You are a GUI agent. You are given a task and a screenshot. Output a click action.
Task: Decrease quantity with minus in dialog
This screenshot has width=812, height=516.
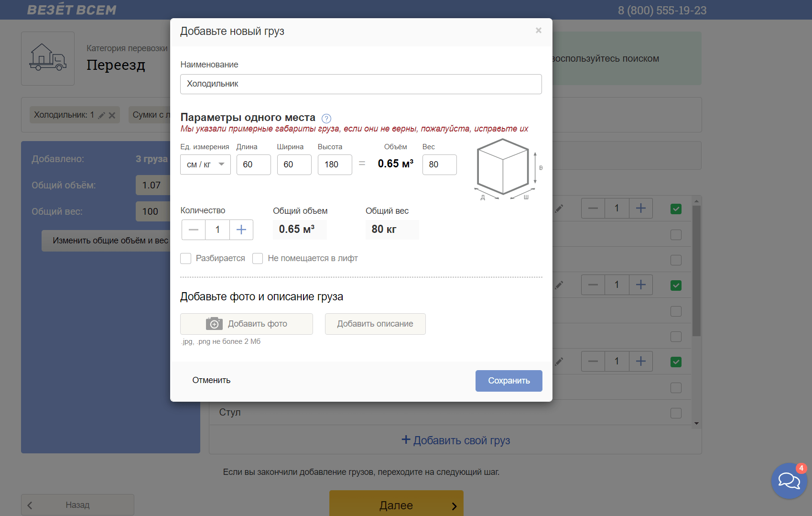pos(194,230)
